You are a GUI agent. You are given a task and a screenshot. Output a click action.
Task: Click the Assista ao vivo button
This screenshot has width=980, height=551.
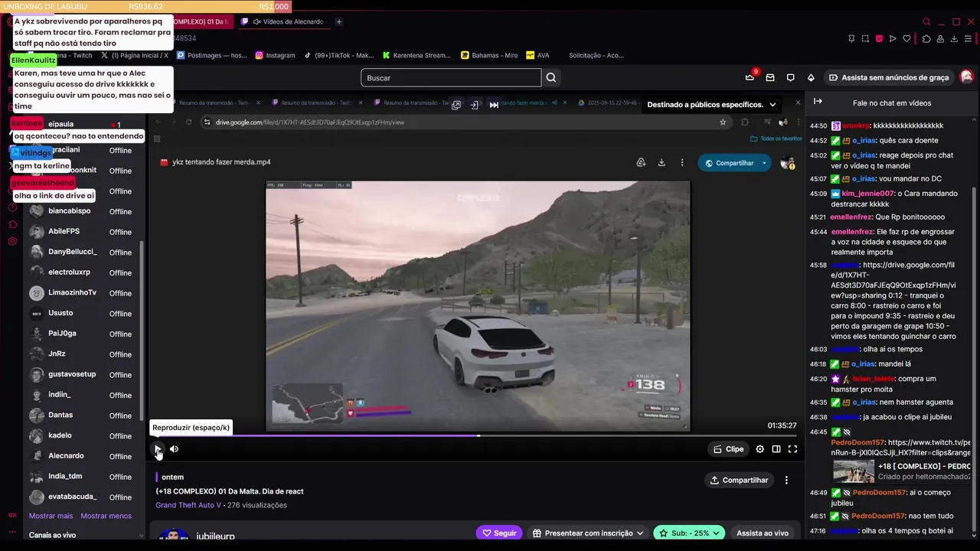(x=763, y=533)
